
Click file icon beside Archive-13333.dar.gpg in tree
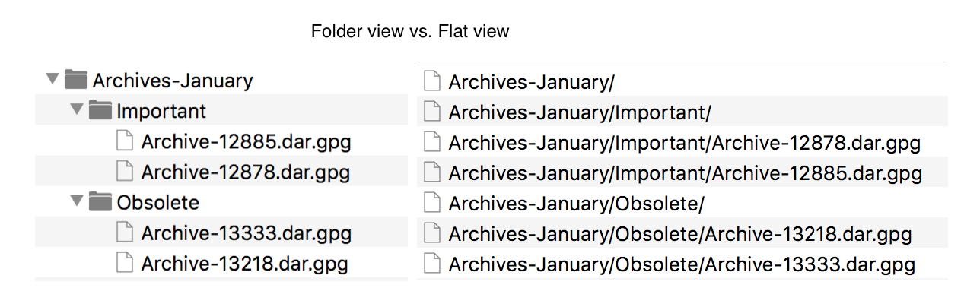[125, 233]
